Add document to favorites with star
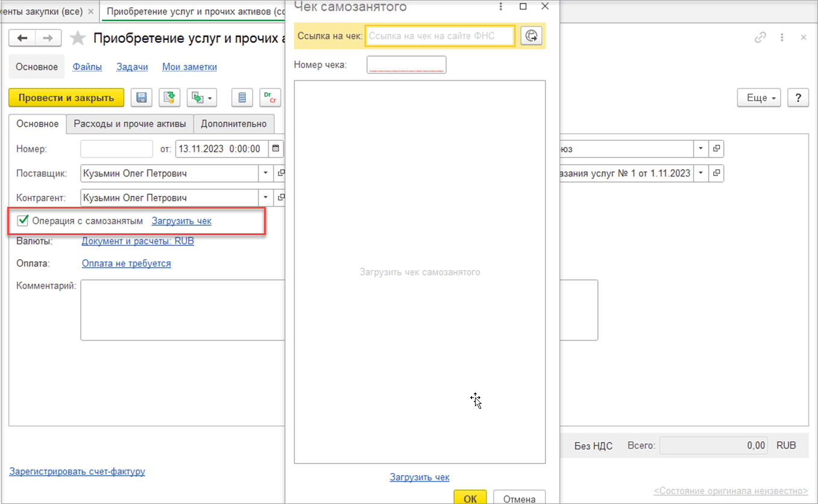This screenshot has width=818, height=504. 77,39
